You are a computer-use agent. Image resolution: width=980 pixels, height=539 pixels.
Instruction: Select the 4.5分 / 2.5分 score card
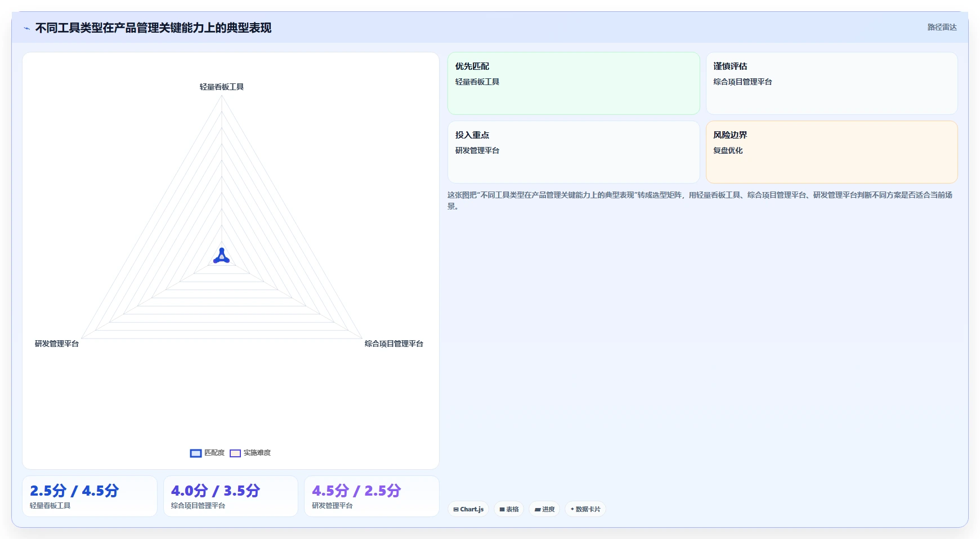(x=372, y=496)
